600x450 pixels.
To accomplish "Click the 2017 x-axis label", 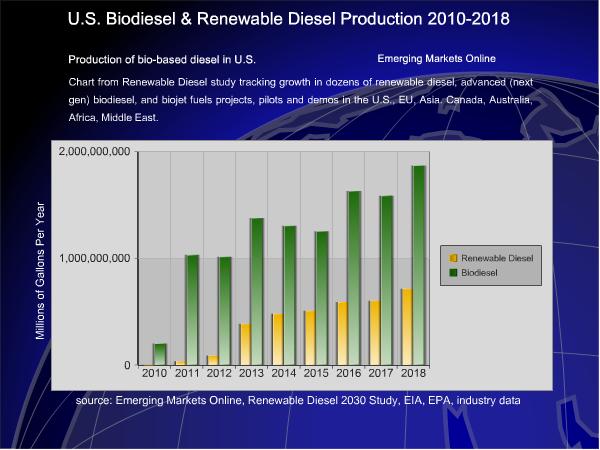I will point(381,373).
